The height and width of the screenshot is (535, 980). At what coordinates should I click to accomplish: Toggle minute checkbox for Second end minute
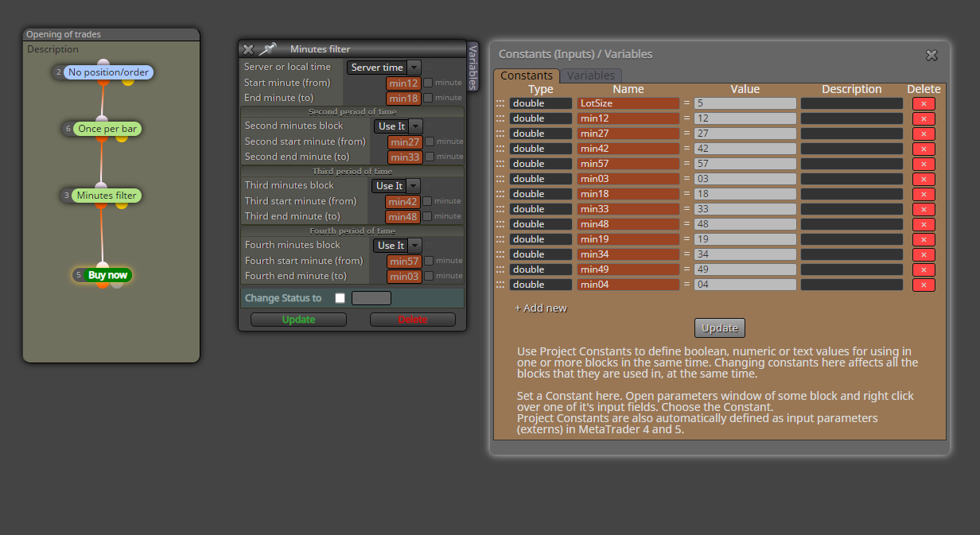[430, 157]
